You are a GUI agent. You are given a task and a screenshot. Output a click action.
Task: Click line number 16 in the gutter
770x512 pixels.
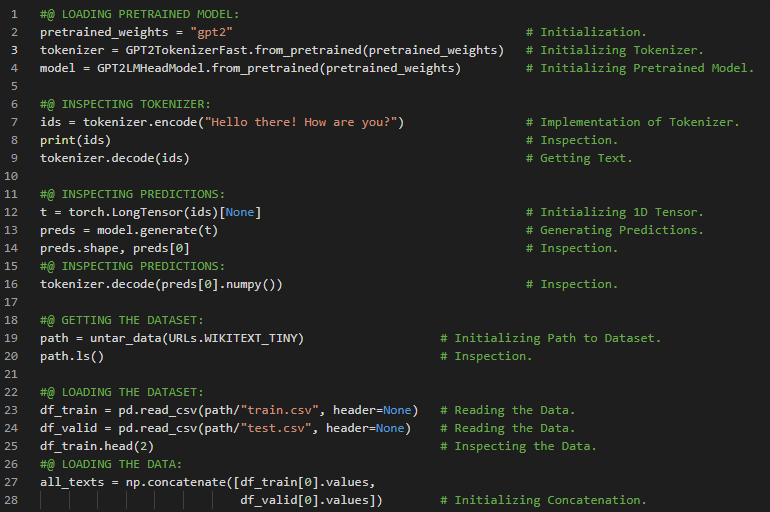[14, 285]
